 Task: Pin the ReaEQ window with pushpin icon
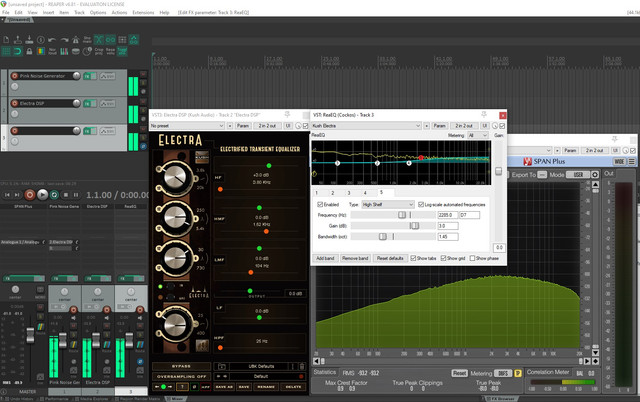tap(484, 115)
